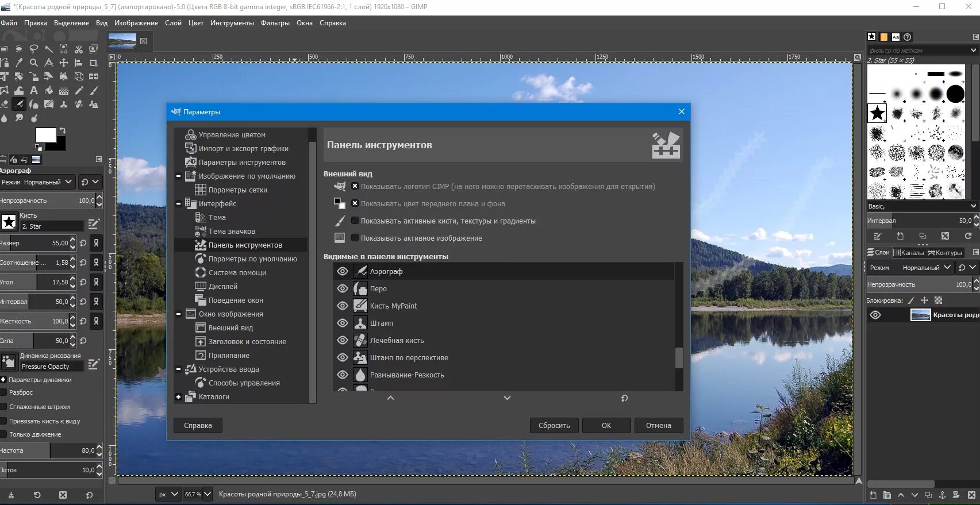
Task: Enable 'Показывать активные кисти, текстуры и градиенты'
Action: click(x=355, y=221)
